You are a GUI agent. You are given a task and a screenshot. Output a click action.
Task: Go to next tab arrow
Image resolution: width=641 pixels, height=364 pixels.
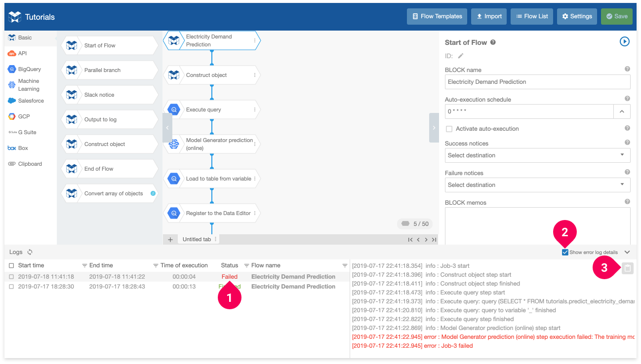coord(426,240)
